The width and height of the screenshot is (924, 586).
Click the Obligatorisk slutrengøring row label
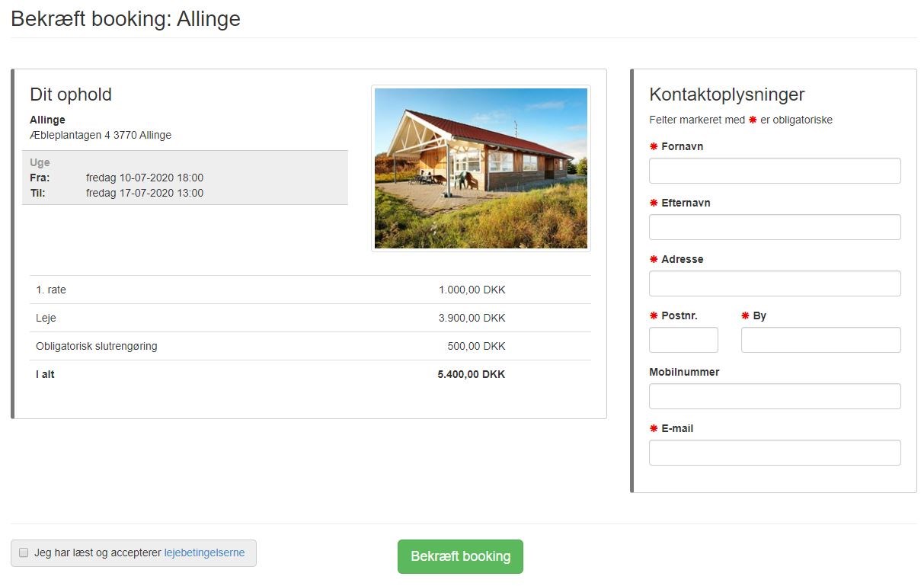[97, 346]
